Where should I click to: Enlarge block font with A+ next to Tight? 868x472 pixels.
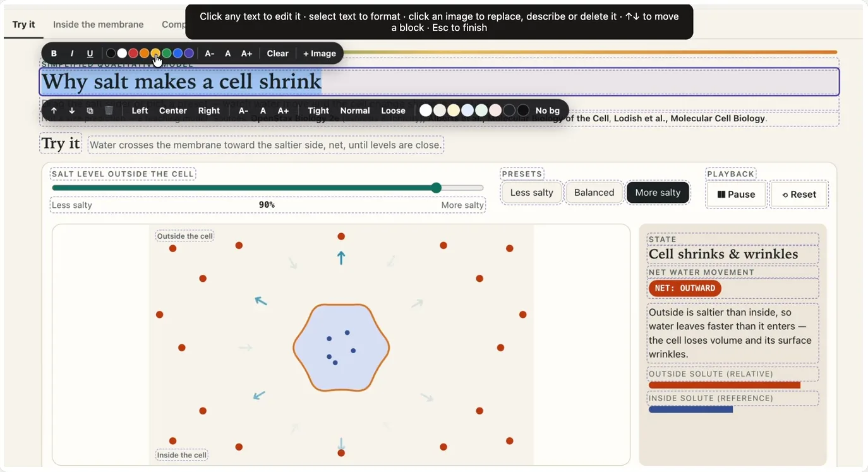pos(284,111)
